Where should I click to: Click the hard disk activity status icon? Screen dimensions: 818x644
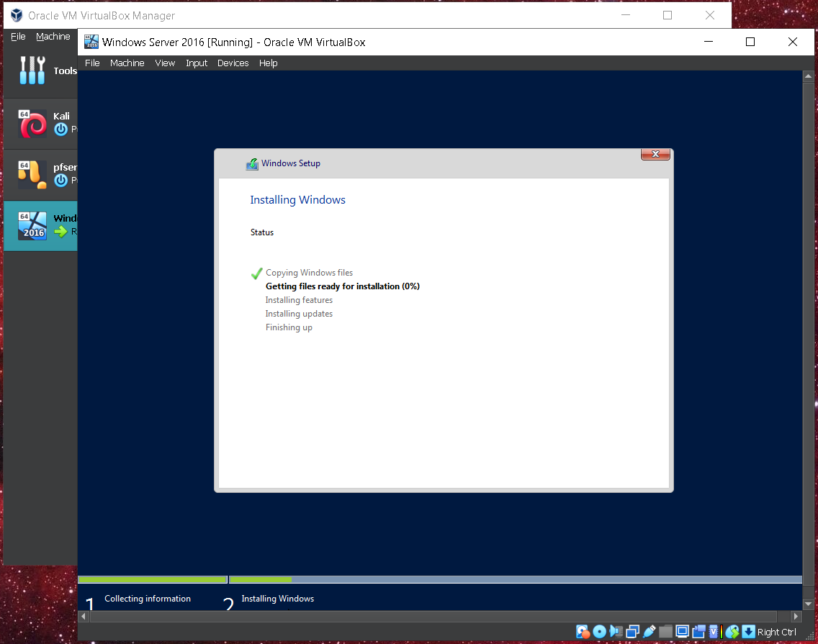(x=583, y=632)
